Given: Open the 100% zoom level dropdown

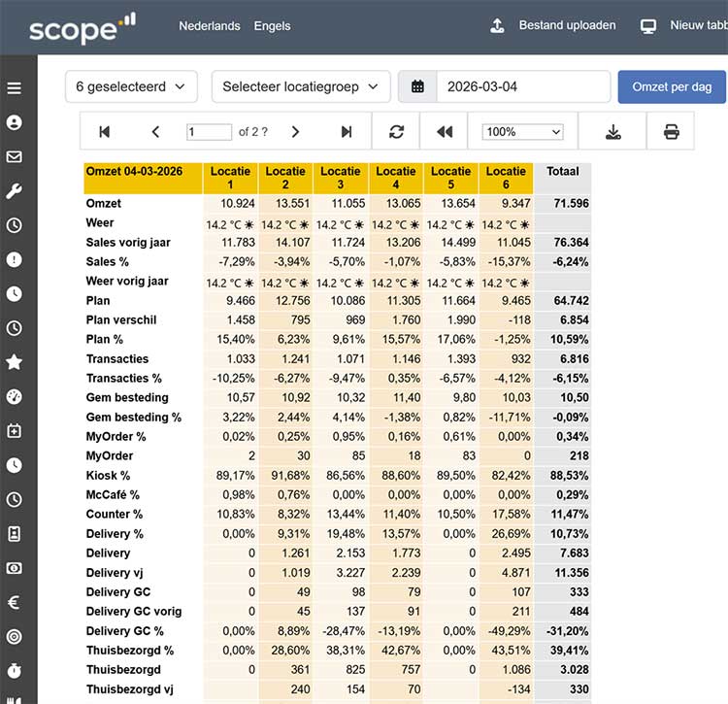Looking at the screenshot, I should tap(523, 132).
